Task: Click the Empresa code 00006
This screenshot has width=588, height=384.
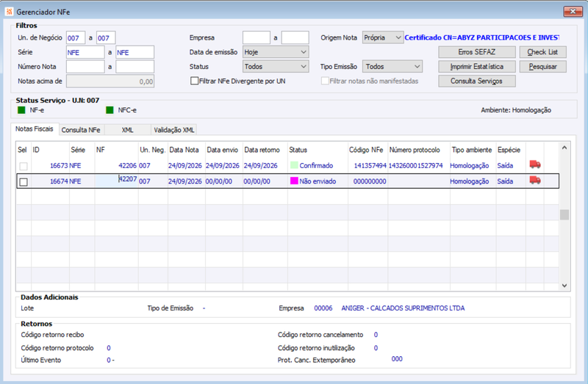Action: tap(323, 308)
